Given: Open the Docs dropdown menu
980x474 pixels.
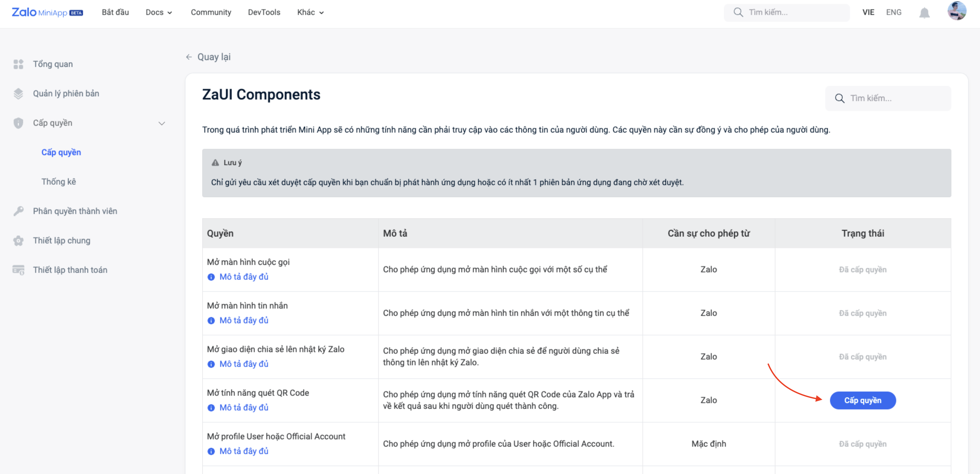Looking at the screenshot, I should pyautogui.click(x=159, y=13).
